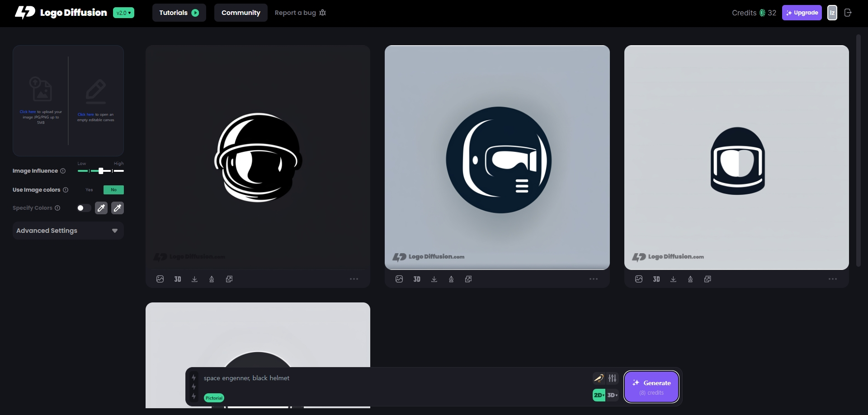The height and width of the screenshot is (415, 868).
Task: Select Yes for Use Image colors
Action: click(89, 190)
